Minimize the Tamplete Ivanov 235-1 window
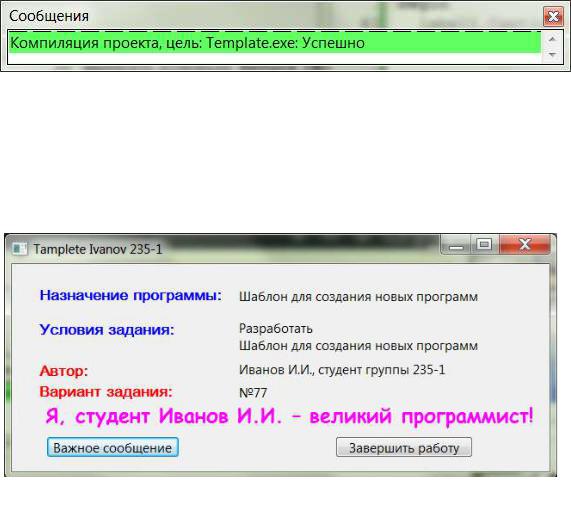Viewport: 571px width, 513px height. coord(456,244)
